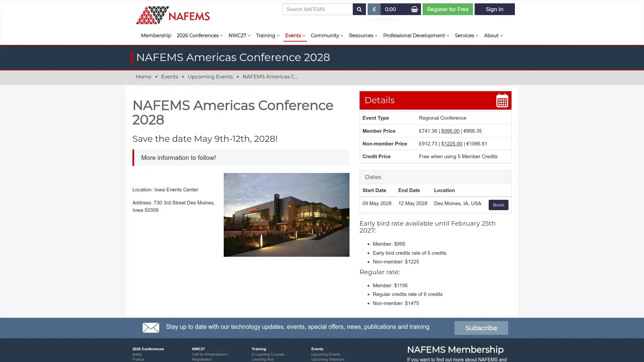Click 'Early bird credits rate of 5 credits'

click(x=409, y=253)
